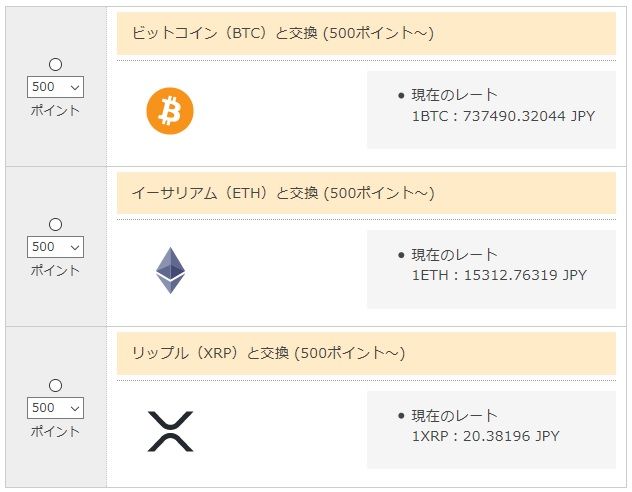This screenshot has height=492, width=632.
Task: Click the black Ripple XRP logo
Action: 170,431
